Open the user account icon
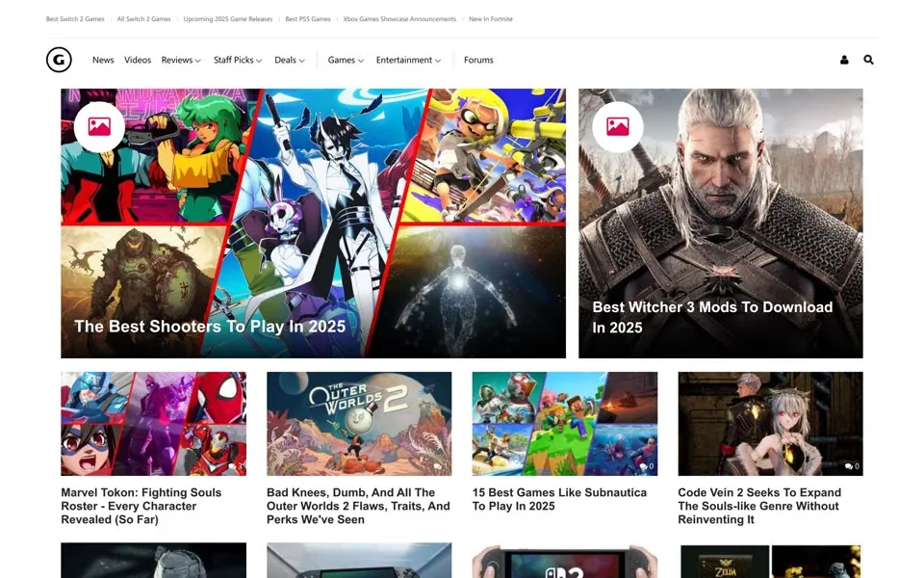The width and height of the screenshot is (924, 578). [844, 60]
